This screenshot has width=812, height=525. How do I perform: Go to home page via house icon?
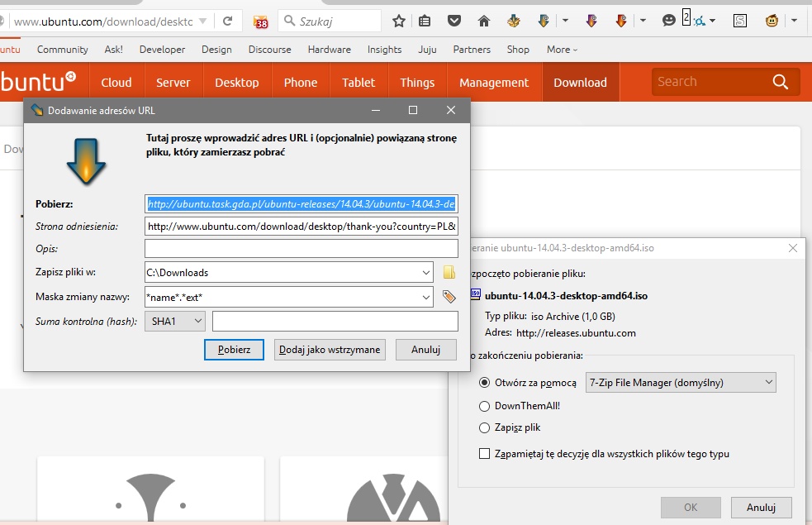pos(484,21)
